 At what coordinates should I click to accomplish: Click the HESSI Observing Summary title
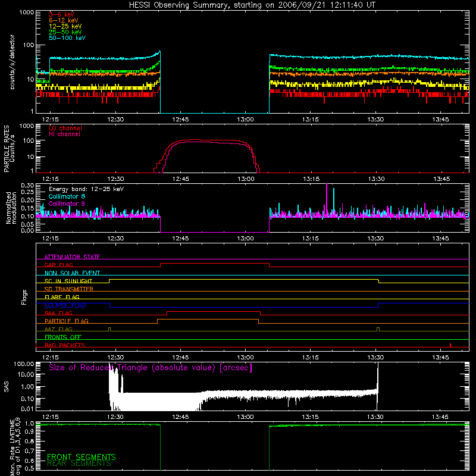[x=252, y=5]
